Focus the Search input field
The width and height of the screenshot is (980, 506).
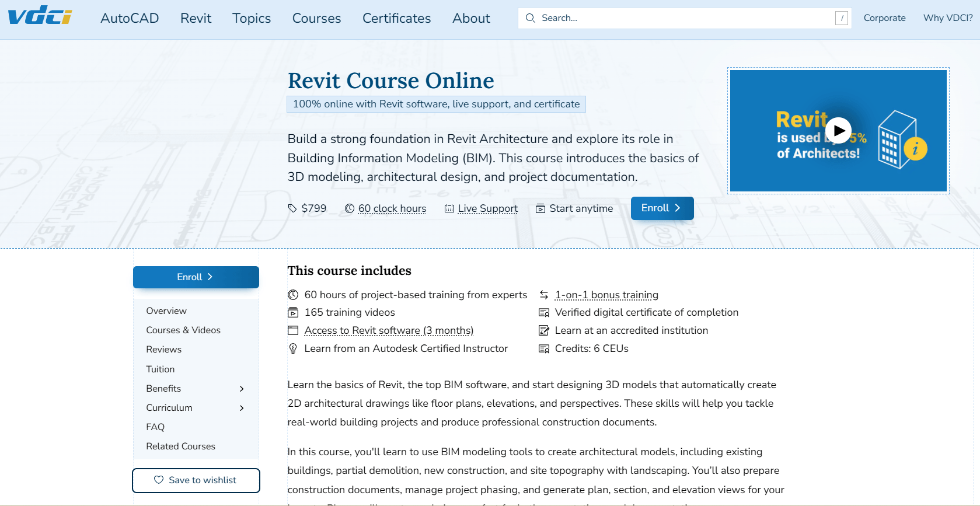(685, 18)
